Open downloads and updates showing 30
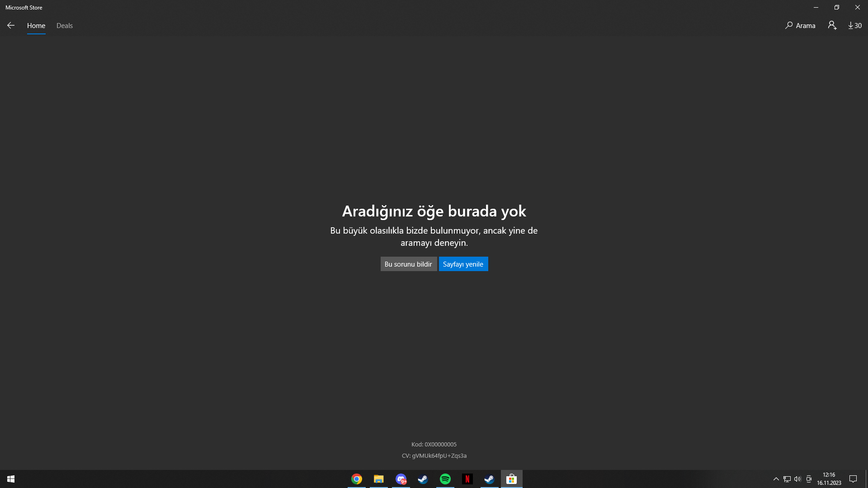This screenshot has width=868, height=488. tap(854, 26)
